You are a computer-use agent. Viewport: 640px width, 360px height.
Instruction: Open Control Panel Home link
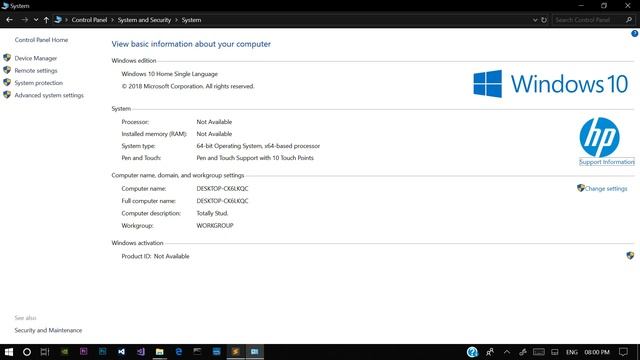point(41,40)
